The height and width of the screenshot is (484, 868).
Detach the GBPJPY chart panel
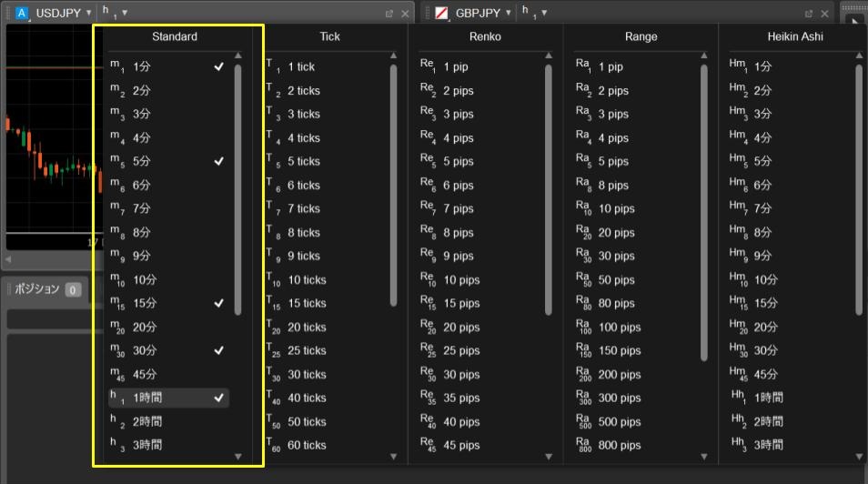[809, 14]
